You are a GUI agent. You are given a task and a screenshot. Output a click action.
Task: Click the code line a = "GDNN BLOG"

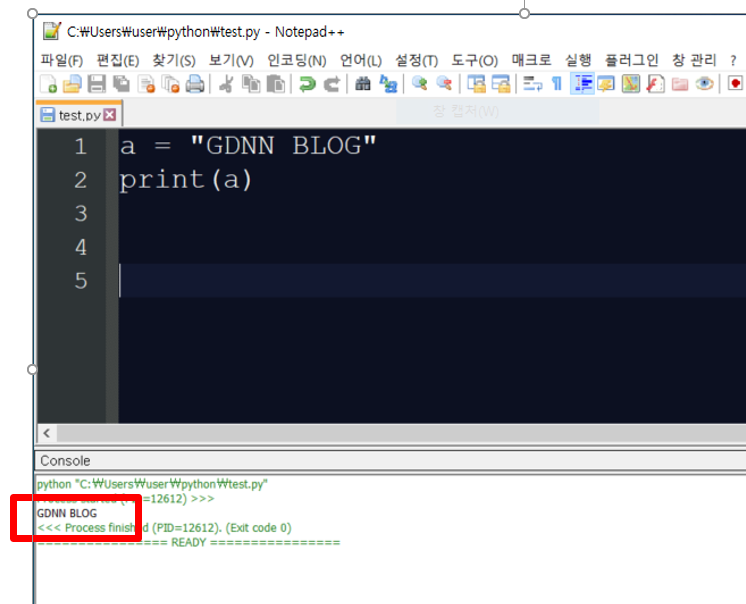click(248, 146)
